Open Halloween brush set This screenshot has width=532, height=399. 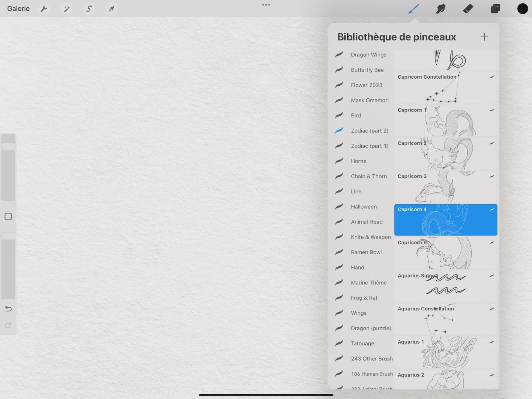pos(364,207)
